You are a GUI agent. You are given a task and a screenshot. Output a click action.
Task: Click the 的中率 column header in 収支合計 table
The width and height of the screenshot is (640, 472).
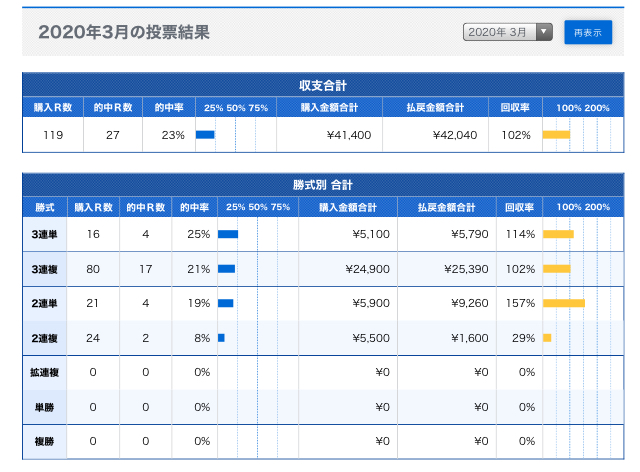click(169, 107)
